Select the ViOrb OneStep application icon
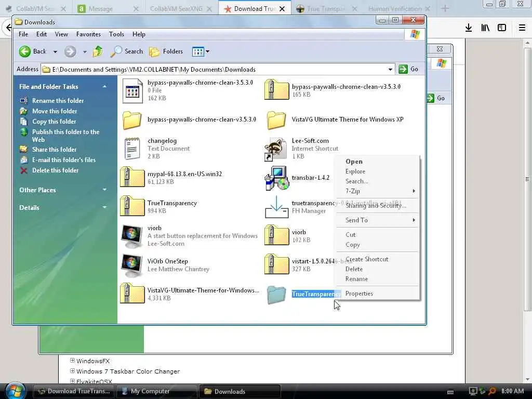 point(132,265)
